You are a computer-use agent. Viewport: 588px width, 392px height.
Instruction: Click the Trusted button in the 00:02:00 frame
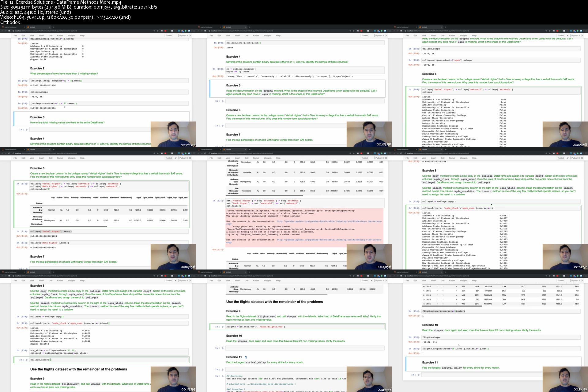coord(169,36)
